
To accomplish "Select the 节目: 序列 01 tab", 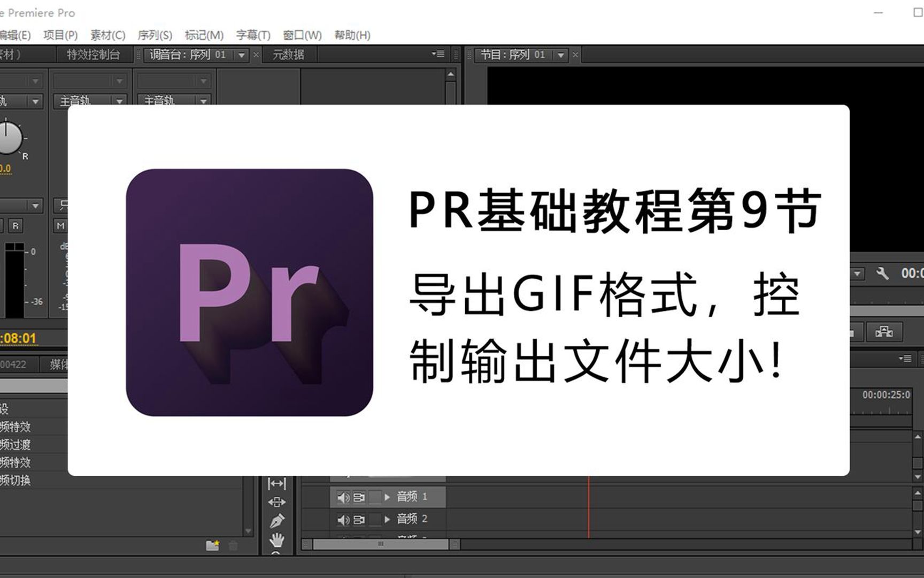I will tap(513, 55).
